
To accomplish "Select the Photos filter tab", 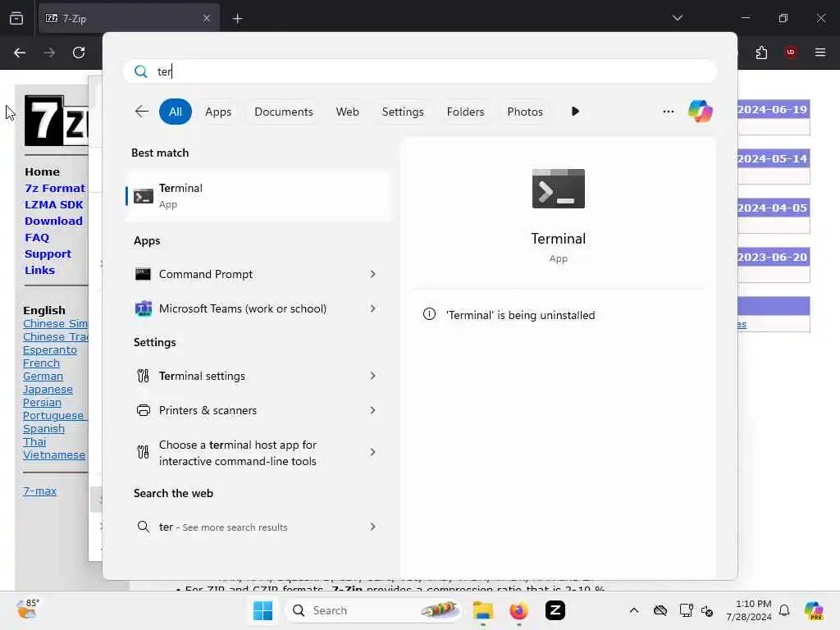I will click(525, 112).
